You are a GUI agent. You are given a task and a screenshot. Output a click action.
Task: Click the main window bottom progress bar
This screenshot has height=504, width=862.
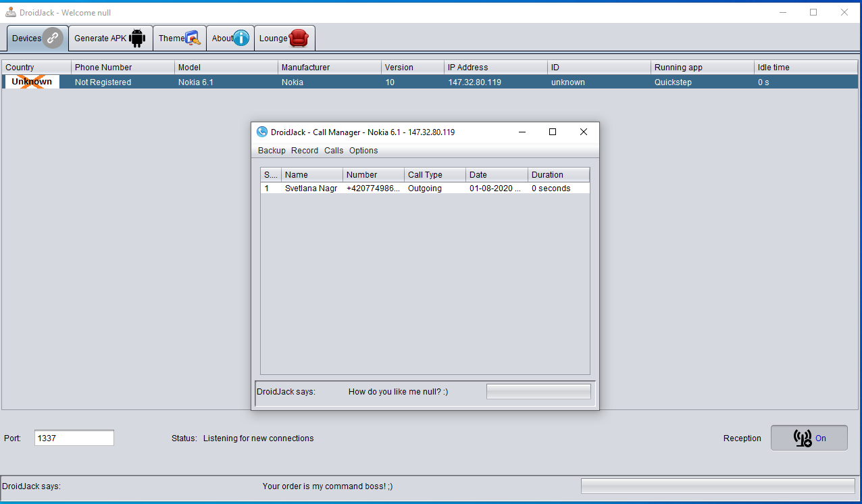[x=718, y=486]
